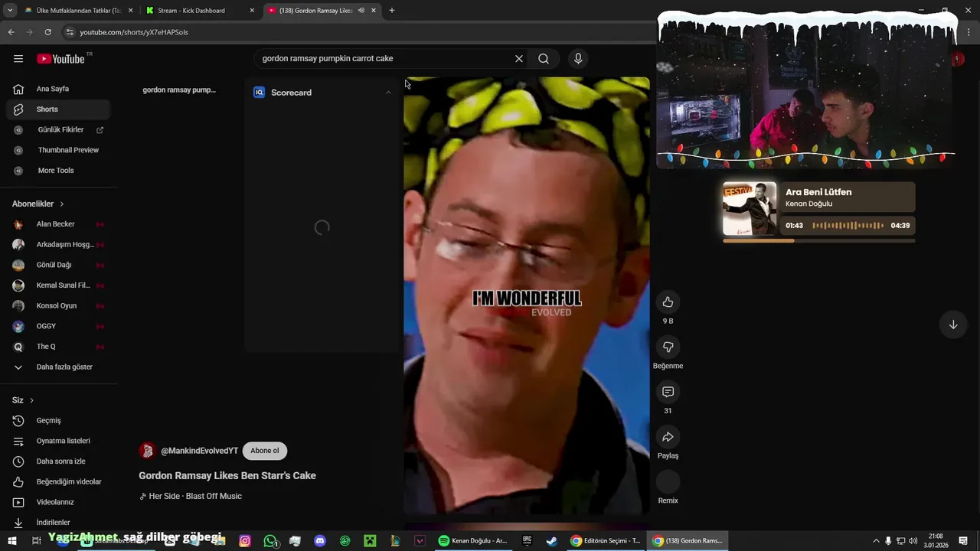This screenshot has height=551, width=980.
Task: Open Videolarınız page
Action: click(58, 502)
